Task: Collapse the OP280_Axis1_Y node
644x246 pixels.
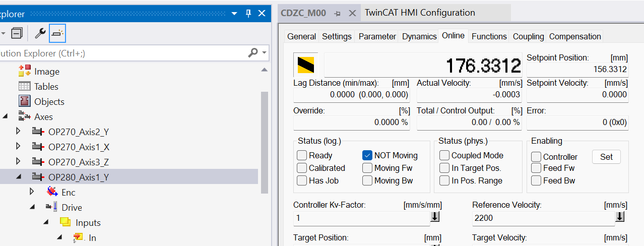Action: [19, 177]
